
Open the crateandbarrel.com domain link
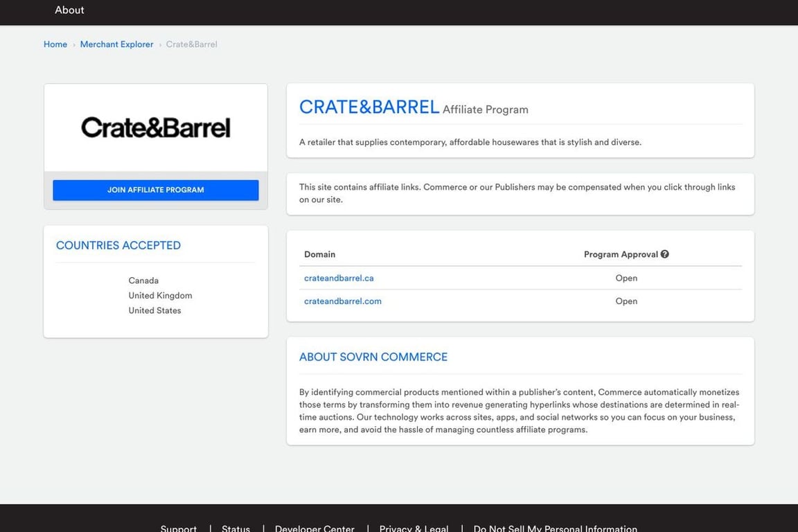(343, 301)
